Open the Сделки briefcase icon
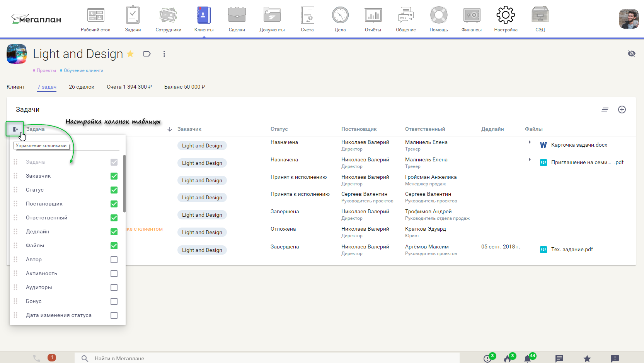644x363 pixels. click(x=237, y=15)
